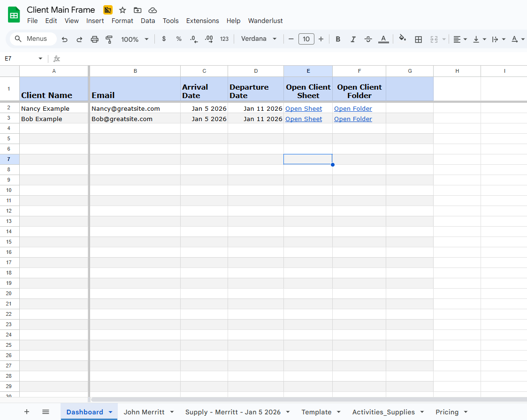Toggle Bold formatting

click(338, 39)
